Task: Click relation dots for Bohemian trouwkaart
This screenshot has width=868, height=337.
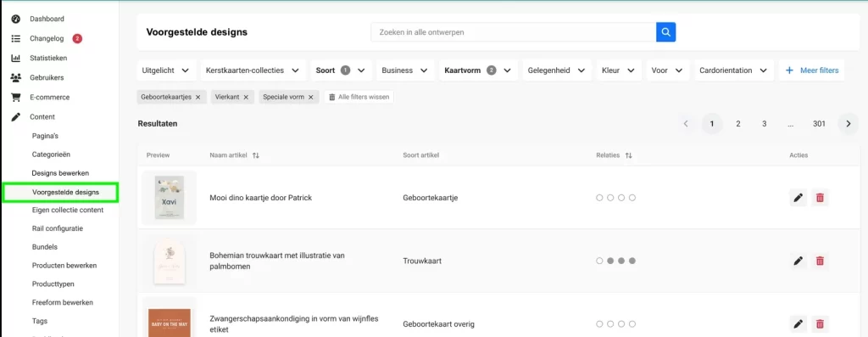Action: point(615,261)
